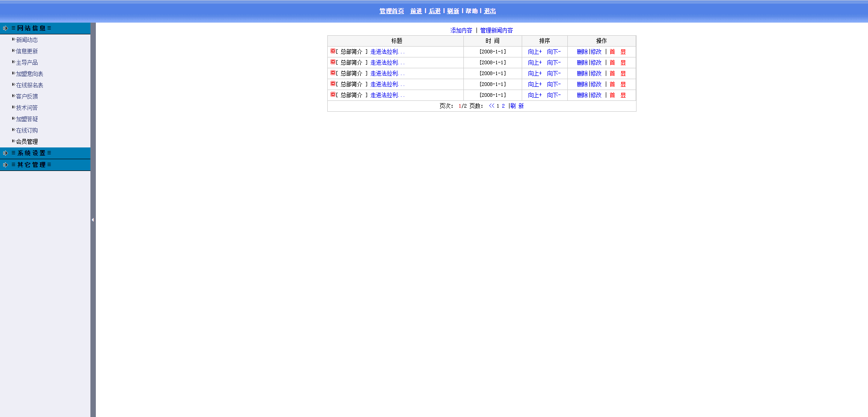The image size is (868, 417).
Task: Click the 添加内容 link
Action: click(461, 30)
